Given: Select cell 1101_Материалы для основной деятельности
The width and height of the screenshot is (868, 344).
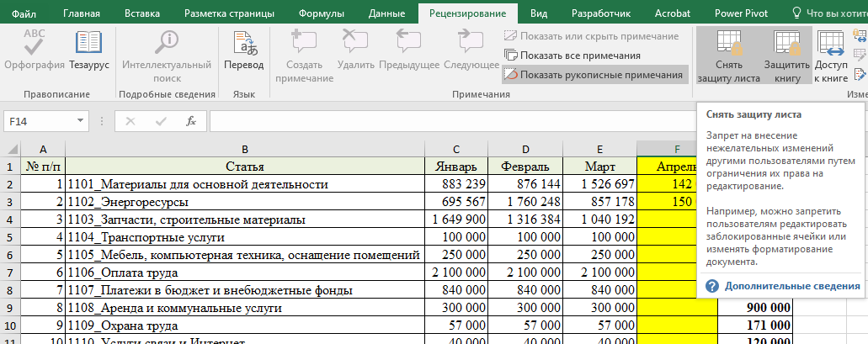Looking at the screenshot, I should pyautogui.click(x=245, y=184).
